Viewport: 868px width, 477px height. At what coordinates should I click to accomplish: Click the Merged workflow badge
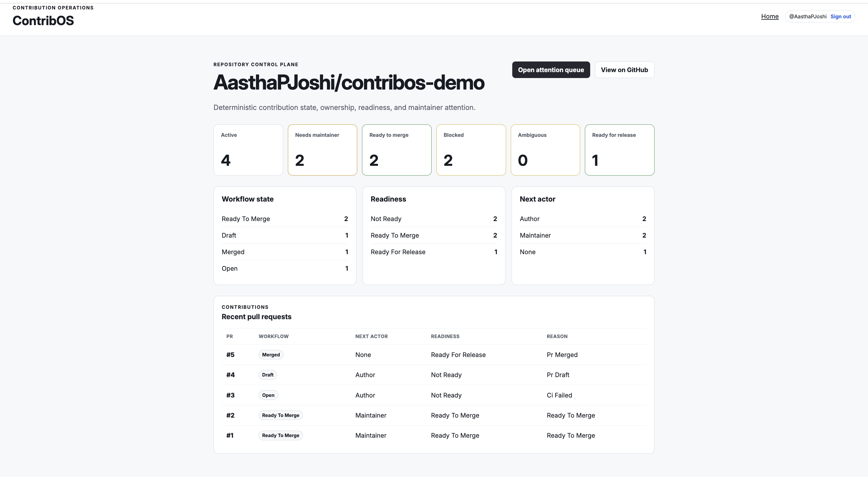point(271,355)
